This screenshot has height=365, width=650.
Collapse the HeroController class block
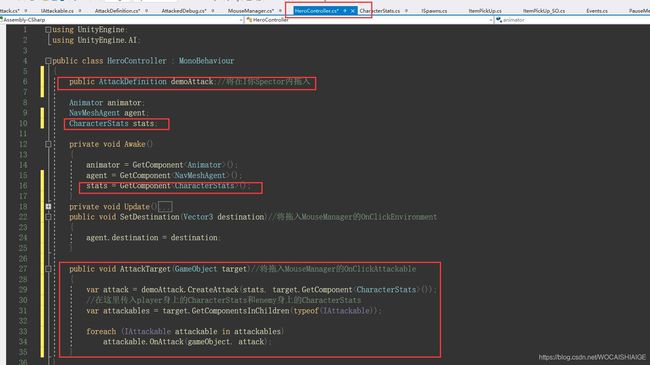pos(48,61)
